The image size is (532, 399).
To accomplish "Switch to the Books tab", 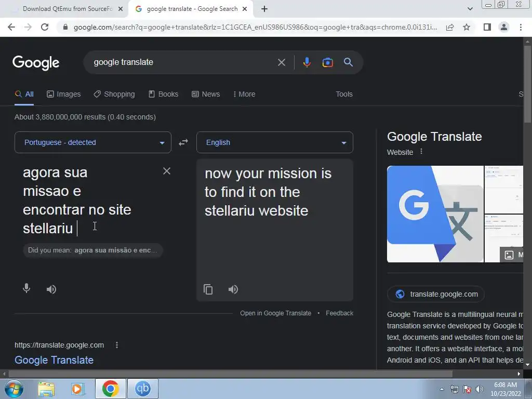I will (164, 95).
